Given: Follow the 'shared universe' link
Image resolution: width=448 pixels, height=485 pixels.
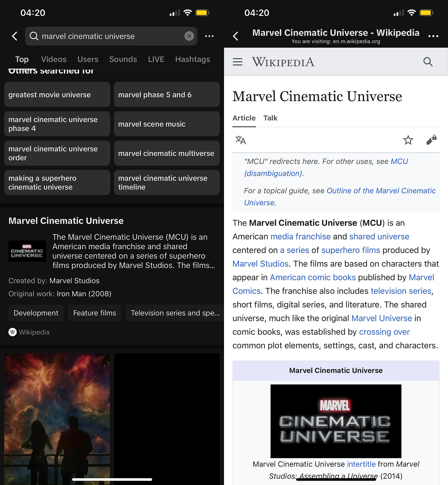Looking at the screenshot, I should coord(379,236).
